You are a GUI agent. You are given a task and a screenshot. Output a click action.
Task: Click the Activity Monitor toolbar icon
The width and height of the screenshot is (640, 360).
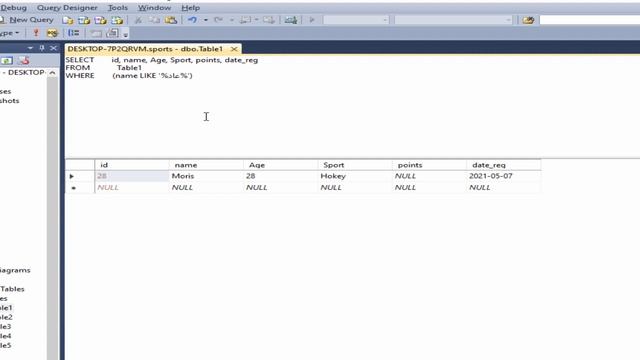pos(291,20)
